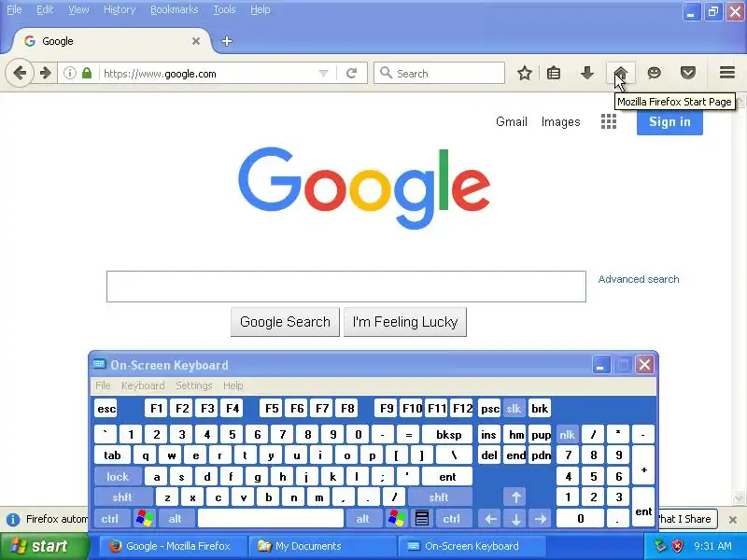Click the Sign in button
This screenshot has height=560, width=747.
pyautogui.click(x=669, y=122)
